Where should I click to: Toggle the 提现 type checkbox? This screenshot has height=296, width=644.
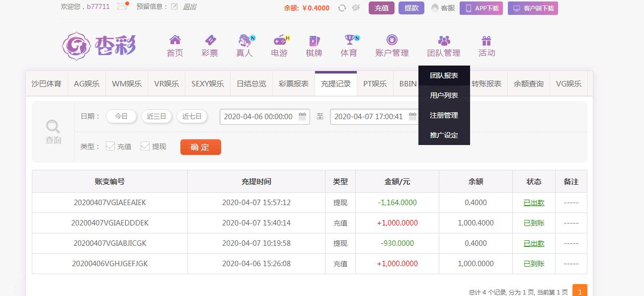pyautogui.click(x=145, y=146)
